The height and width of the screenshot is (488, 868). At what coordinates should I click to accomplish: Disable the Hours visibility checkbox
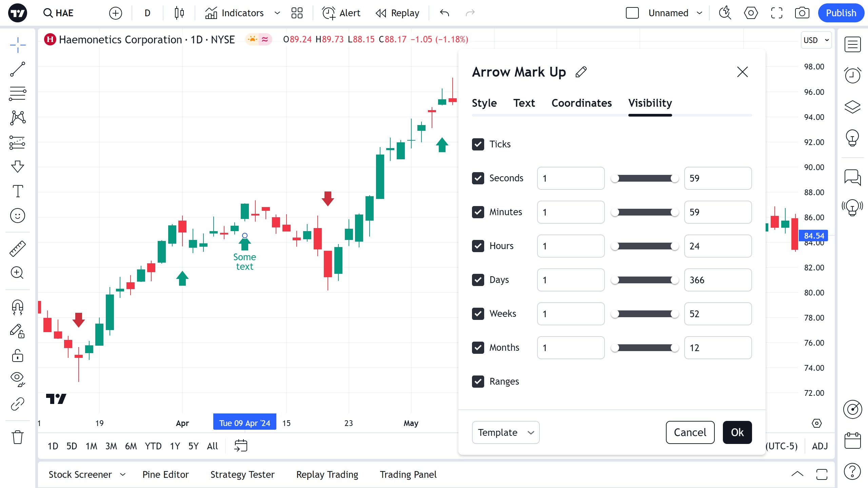478,246
